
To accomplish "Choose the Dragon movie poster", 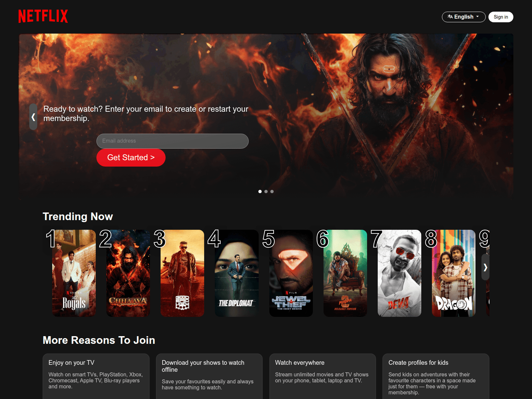I will coord(454,273).
